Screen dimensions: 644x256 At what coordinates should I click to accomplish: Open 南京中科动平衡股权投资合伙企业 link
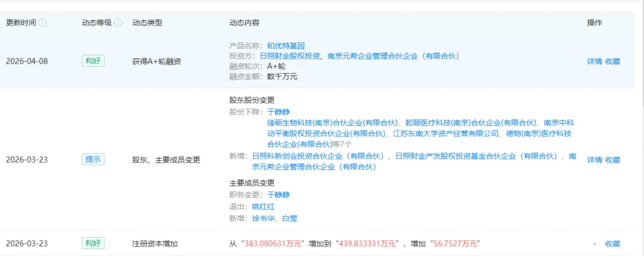coord(419,127)
